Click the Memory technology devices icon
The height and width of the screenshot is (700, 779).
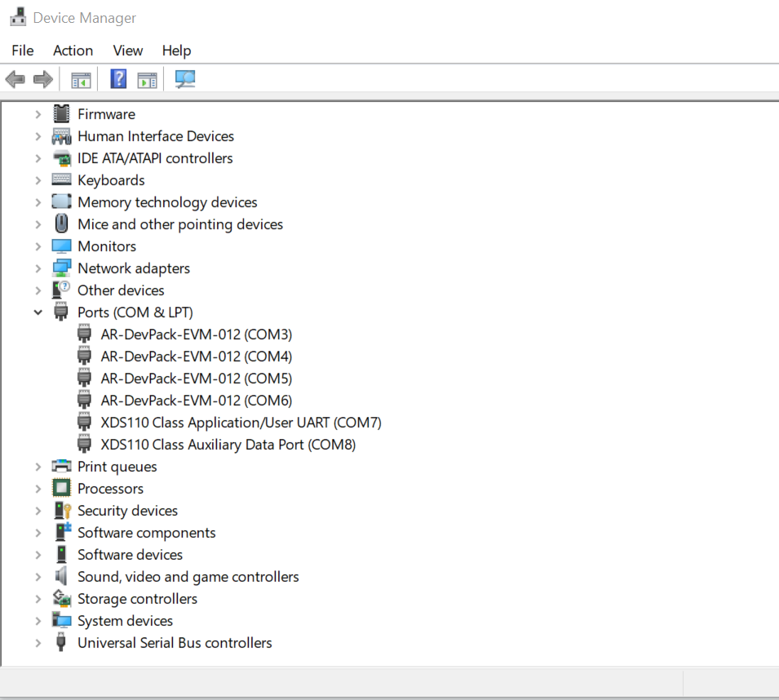[x=62, y=202]
